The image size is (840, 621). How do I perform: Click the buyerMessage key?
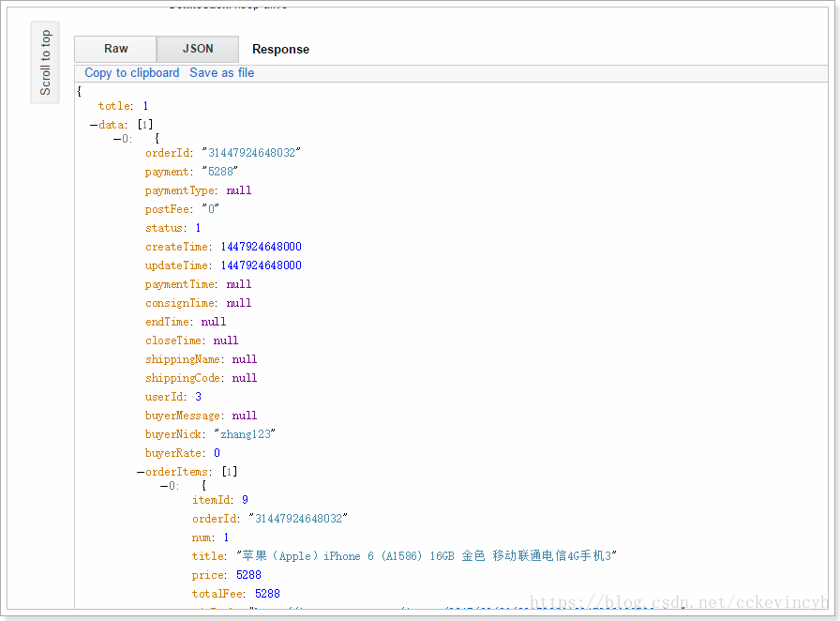[x=183, y=417]
